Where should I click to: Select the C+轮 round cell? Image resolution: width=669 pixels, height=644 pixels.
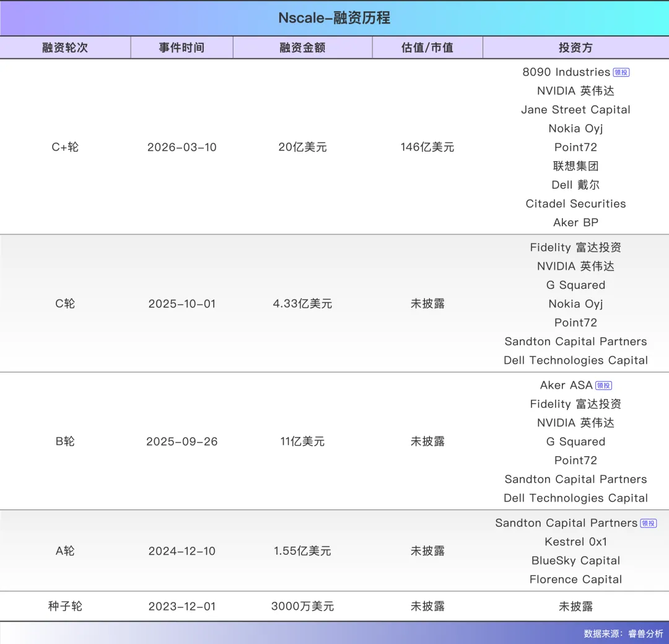tap(65, 147)
